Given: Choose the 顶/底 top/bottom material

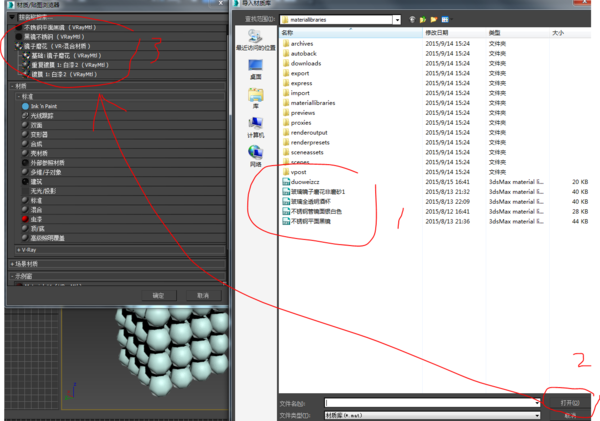Looking at the screenshot, I should click(33, 228).
